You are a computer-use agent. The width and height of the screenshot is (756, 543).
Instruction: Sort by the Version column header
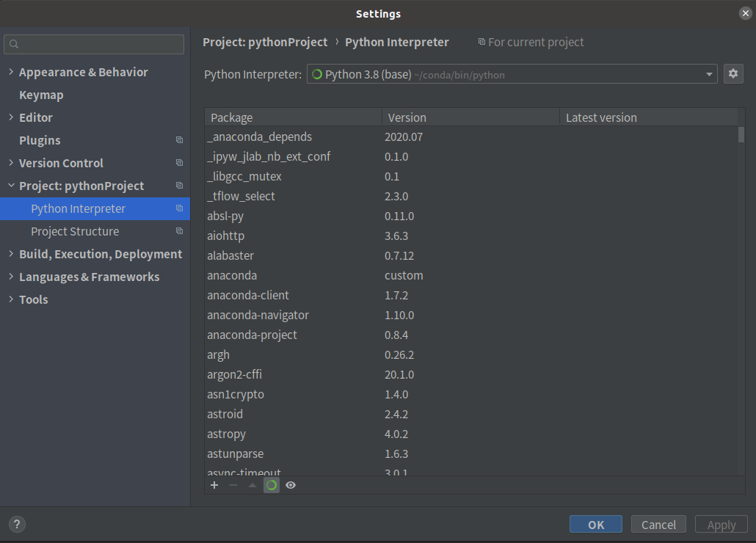click(470, 117)
